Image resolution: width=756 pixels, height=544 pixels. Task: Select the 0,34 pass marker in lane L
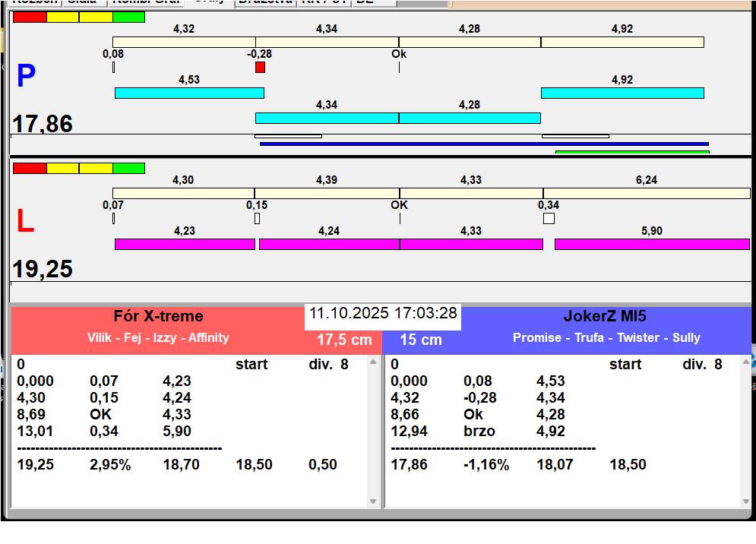pos(549,219)
